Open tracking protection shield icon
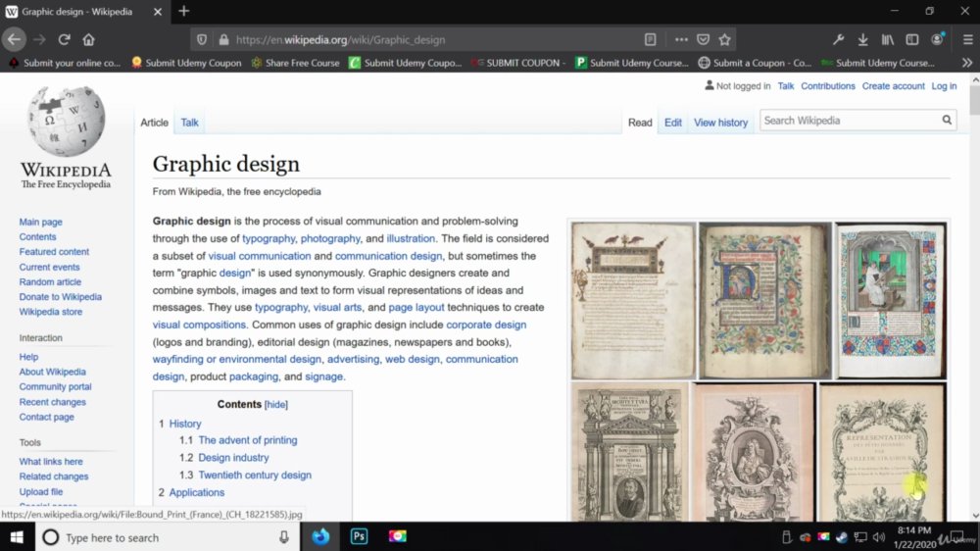The width and height of the screenshot is (980, 551). point(202,39)
